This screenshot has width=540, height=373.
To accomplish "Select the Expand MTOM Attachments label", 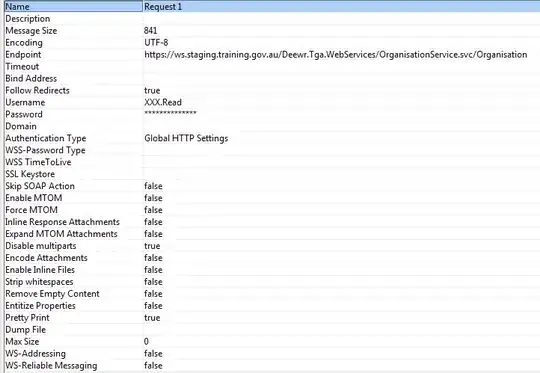I will 61,234.
